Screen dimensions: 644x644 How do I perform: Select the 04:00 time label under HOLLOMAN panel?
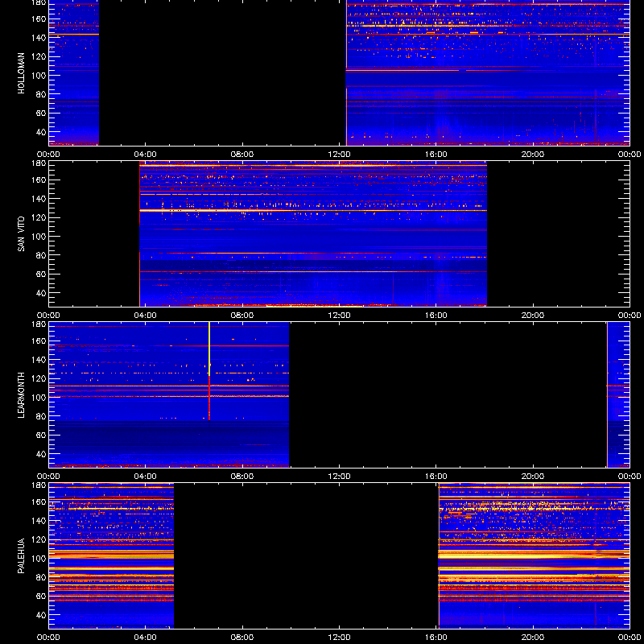pyautogui.click(x=146, y=155)
